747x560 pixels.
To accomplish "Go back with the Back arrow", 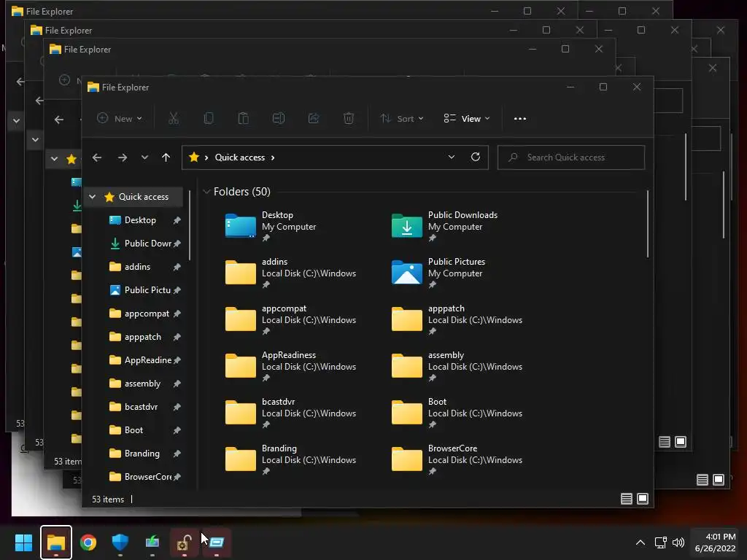I will [x=97, y=157].
